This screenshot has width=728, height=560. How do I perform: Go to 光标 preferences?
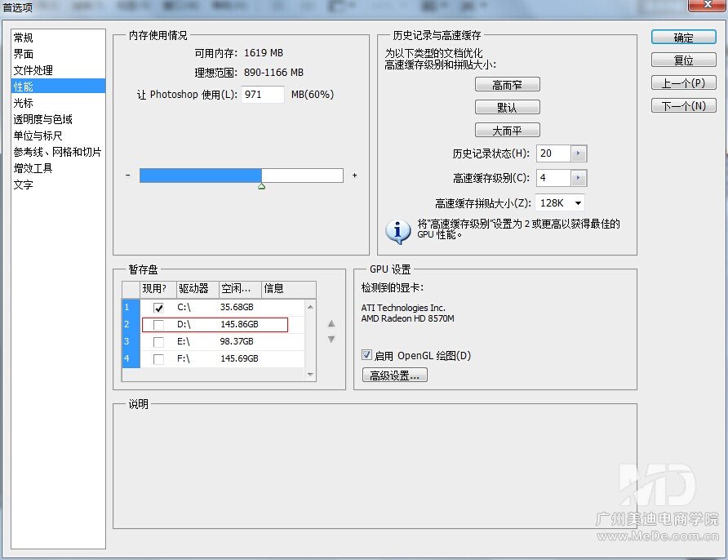pos(23,103)
